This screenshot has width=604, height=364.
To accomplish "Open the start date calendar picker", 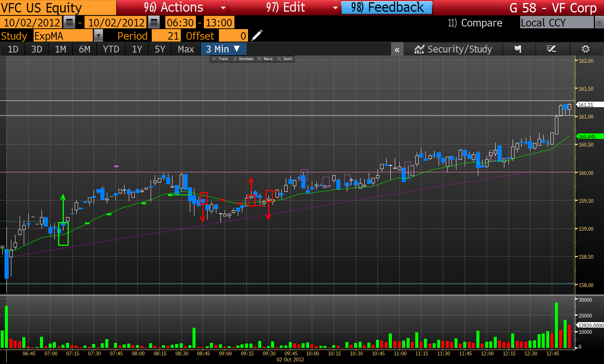I will point(69,23).
